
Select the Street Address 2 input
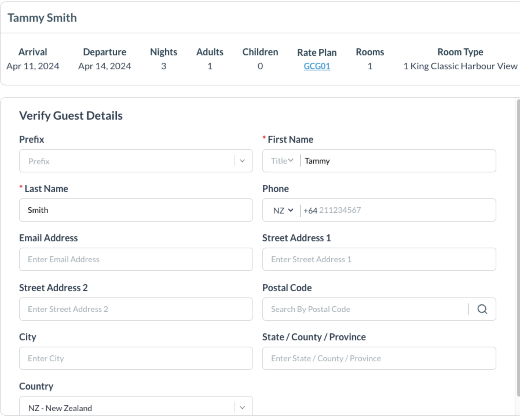coord(136,309)
